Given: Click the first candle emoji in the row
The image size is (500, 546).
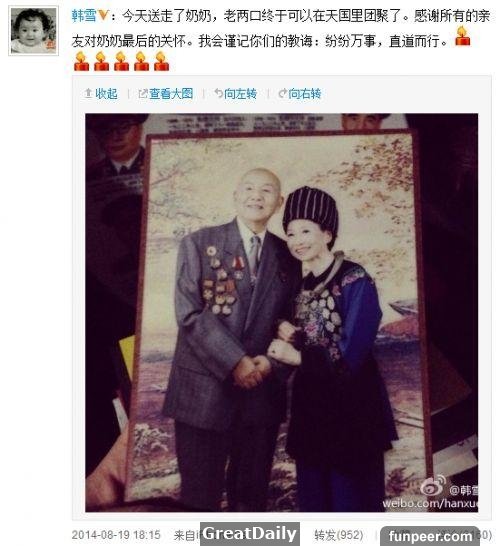Looking at the screenshot, I should point(81,61).
